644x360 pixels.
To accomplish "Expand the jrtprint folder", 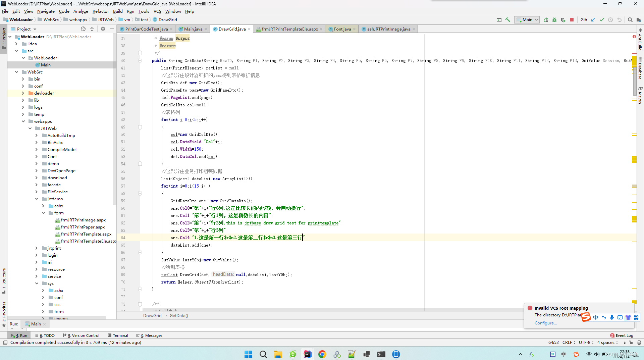I will (x=37, y=248).
